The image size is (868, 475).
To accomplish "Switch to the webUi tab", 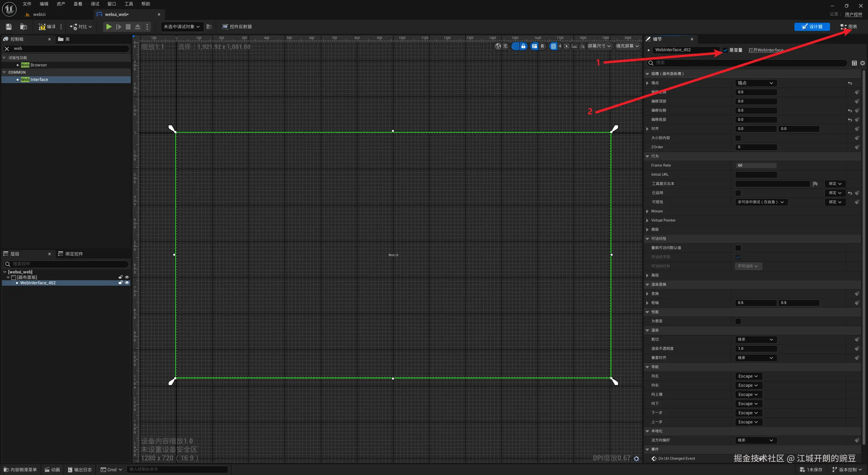I will 39,14.
